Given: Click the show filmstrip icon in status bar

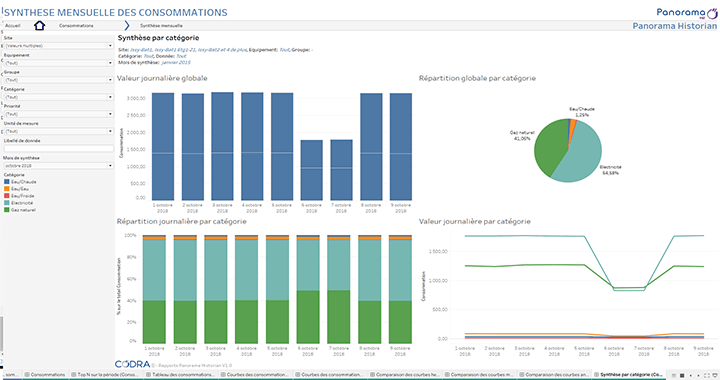Looking at the screenshot, I should pos(674,376).
